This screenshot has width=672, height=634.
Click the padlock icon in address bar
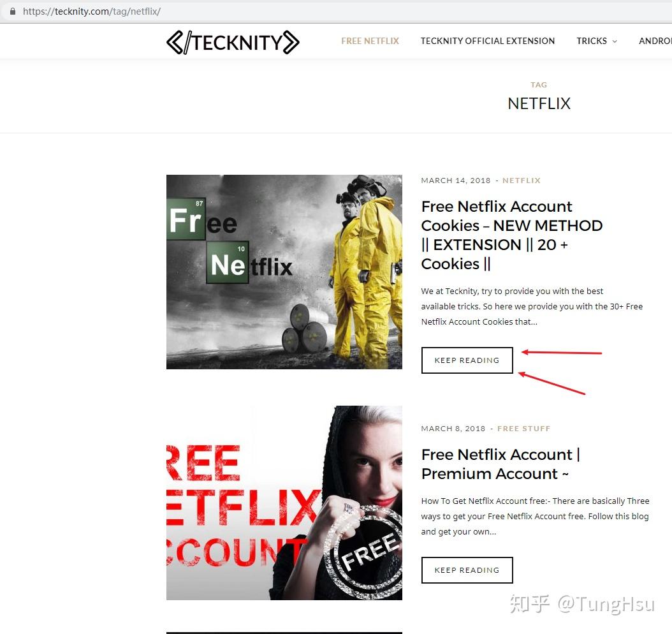[x=13, y=11]
